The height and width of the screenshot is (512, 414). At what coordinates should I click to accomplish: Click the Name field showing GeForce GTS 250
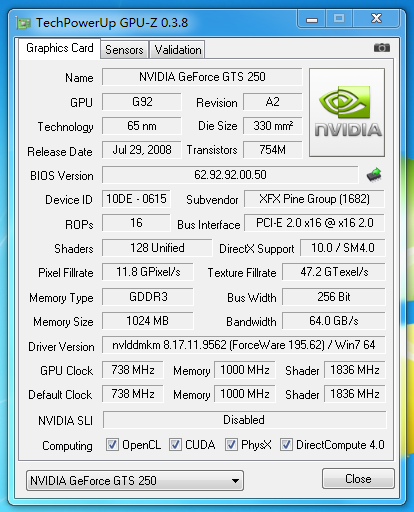[x=202, y=77]
